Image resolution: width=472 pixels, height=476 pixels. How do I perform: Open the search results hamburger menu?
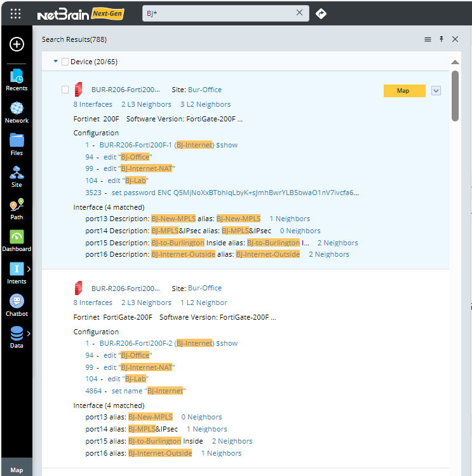pos(428,39)
